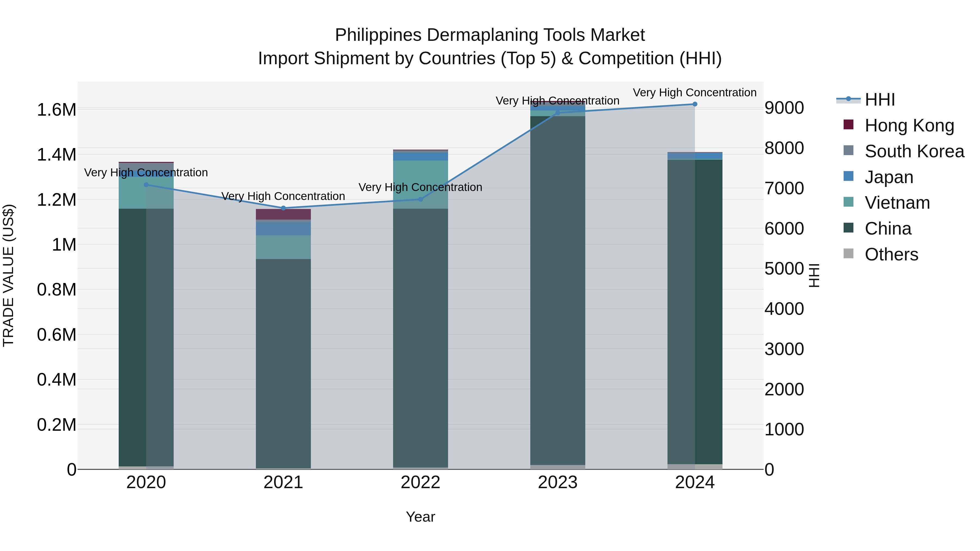
Task: Click the 2022 x-axis label
Action: pyautogui.click(x=420, y=482)
